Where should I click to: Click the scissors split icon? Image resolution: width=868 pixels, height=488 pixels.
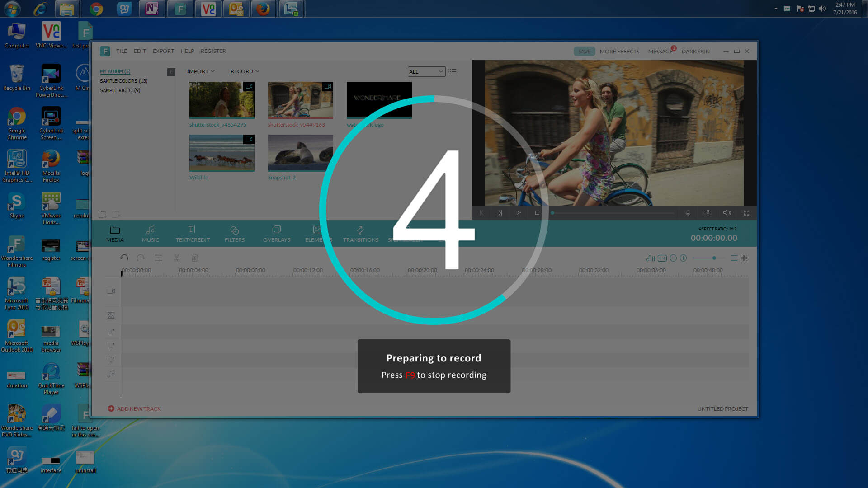177,258
